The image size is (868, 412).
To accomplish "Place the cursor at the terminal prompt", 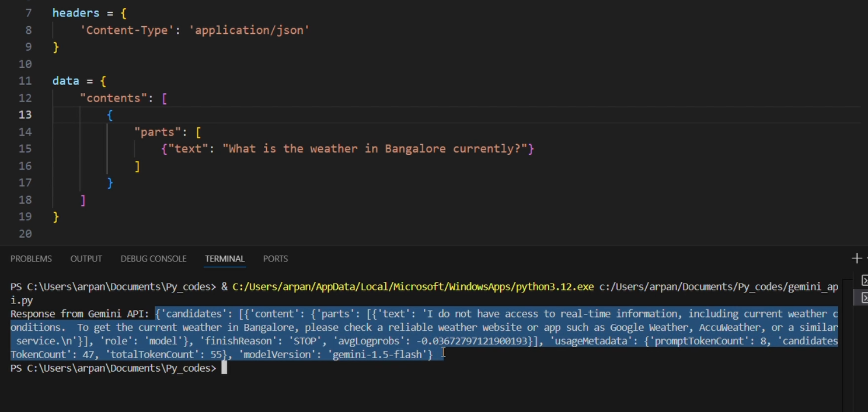I will 225,368.
